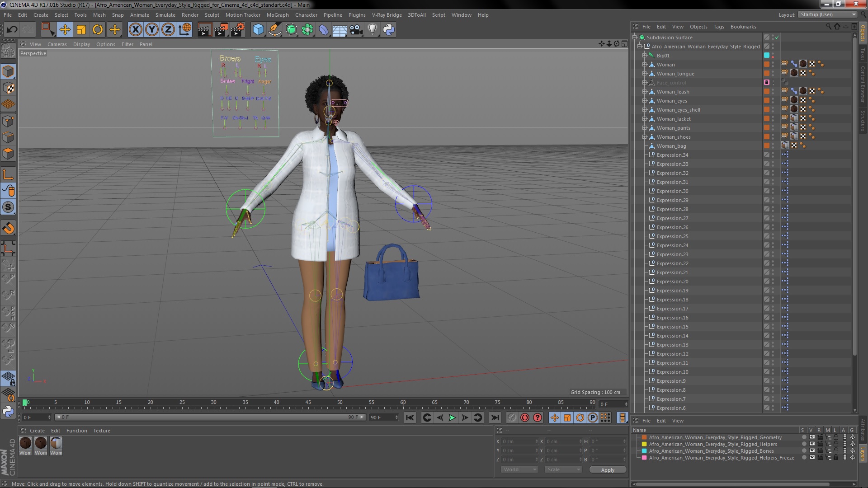Click Record Active Objects key button
This screenshot has width=868, height=488.
[x=512, y=418]
